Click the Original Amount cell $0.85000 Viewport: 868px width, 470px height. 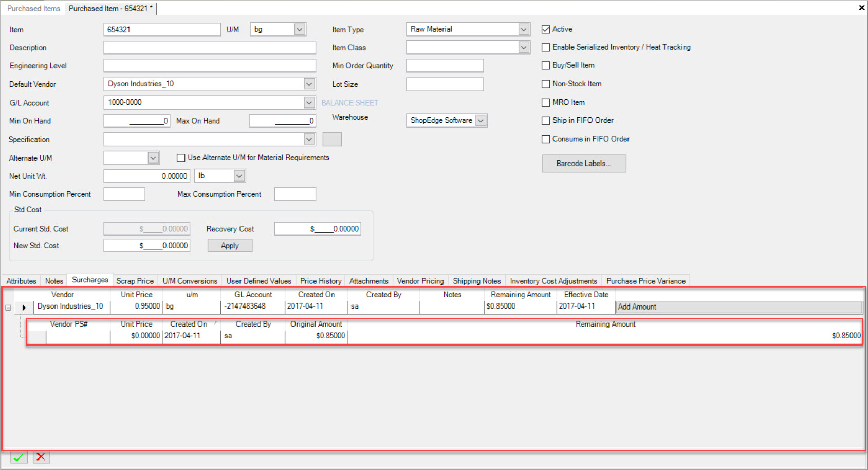pyautogui.click(x=316, y=336)
